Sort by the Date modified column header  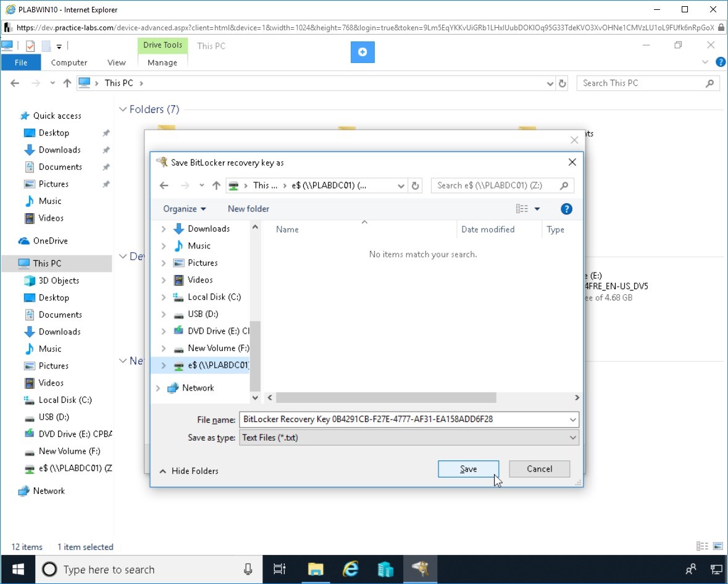(x=488, y=229)
